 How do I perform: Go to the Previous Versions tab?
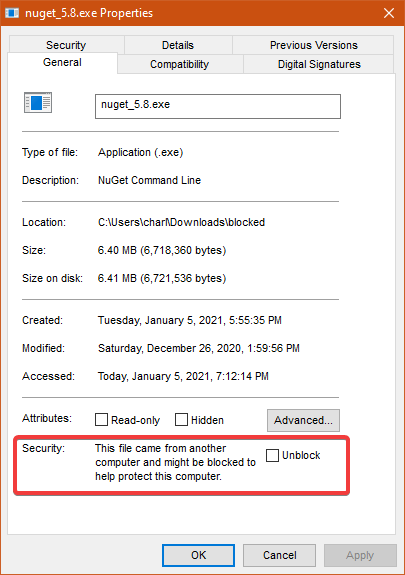[x=314, y=45]
